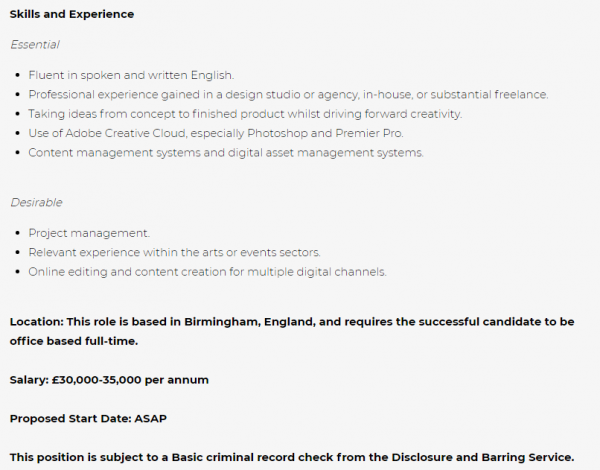Click 'Relevant experience within the arts' bullet
This screenshot has width=600, height=470.
coord(174,253)
